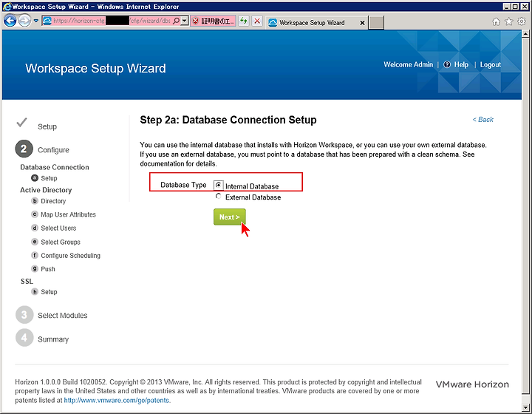
Task: Minimize the Internet Explorer window
Action: coord(507,7)
